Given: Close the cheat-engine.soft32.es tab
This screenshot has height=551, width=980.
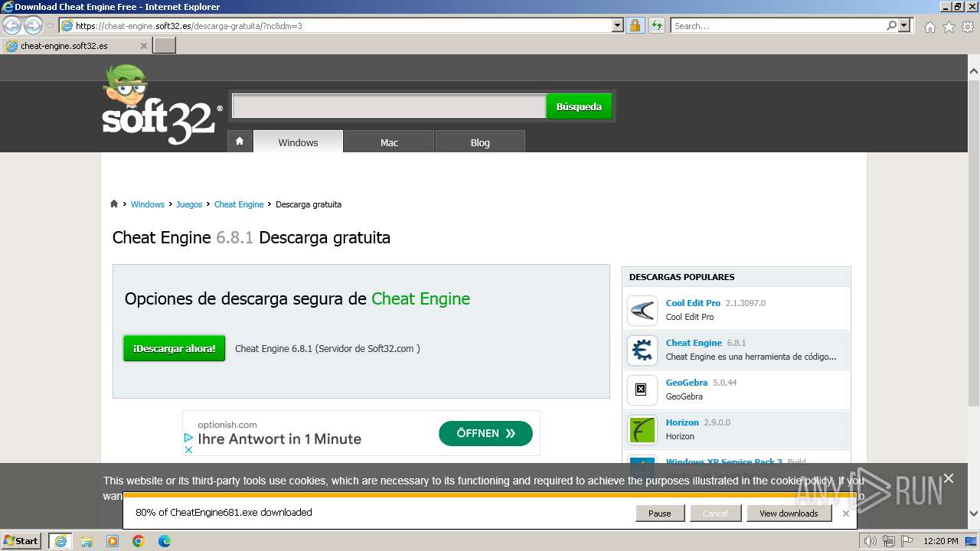Looking at the screenshot, I should (x=143, y=46).
